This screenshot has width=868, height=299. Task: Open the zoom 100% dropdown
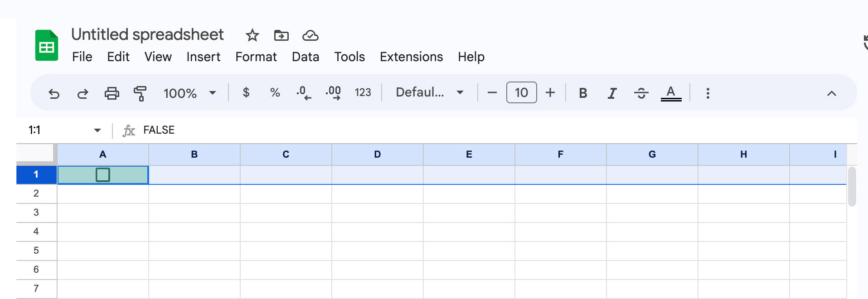(x=189, y=93)
